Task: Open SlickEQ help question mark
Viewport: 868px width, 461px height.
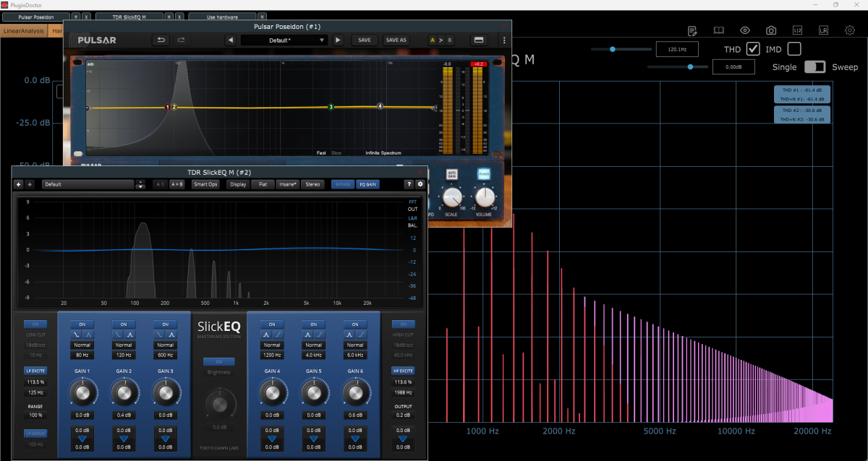Action: (409, 184)
